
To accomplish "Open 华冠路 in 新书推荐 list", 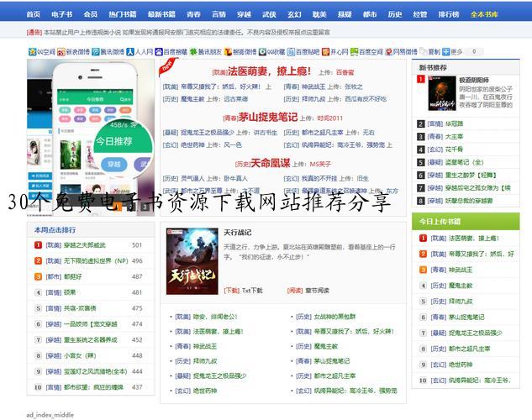I will (x=454, y=123).
